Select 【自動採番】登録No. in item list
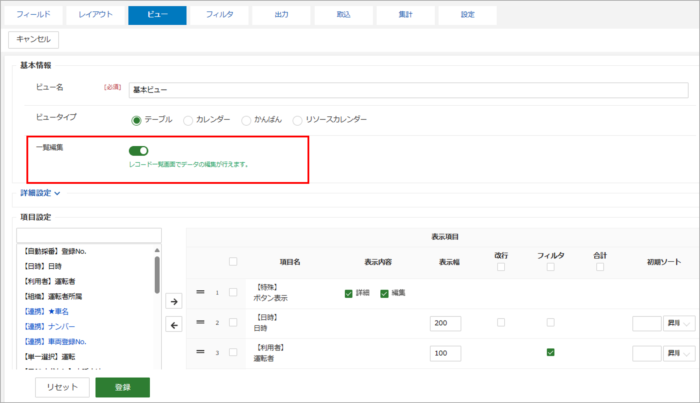 [x=55, y=251]
